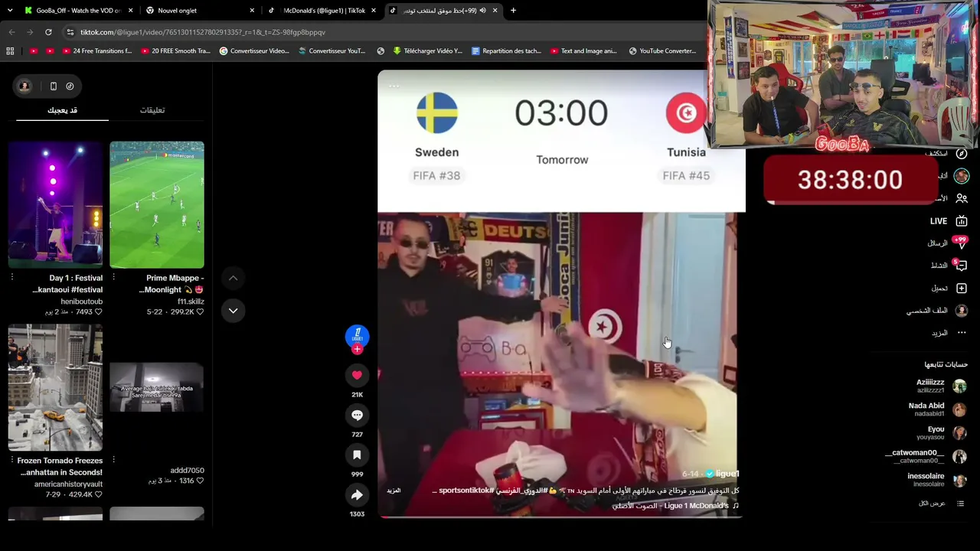The image size is (980, 551).
Task: Seek using the video progress bar
Action: [x=560, y=517]
